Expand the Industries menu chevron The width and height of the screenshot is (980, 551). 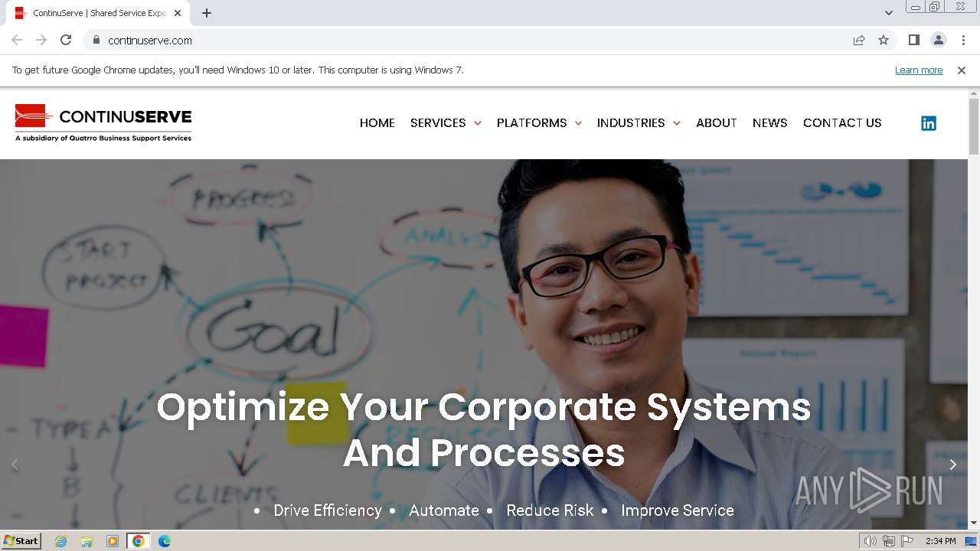tap(676, 123)
